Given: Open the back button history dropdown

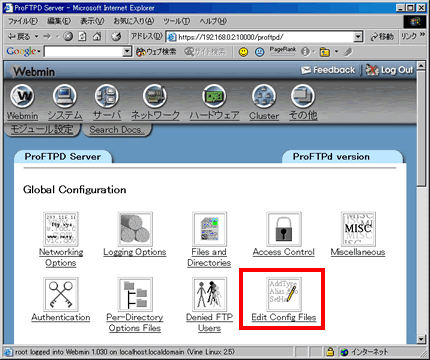Looking at the screenshot, I should 36,36.
